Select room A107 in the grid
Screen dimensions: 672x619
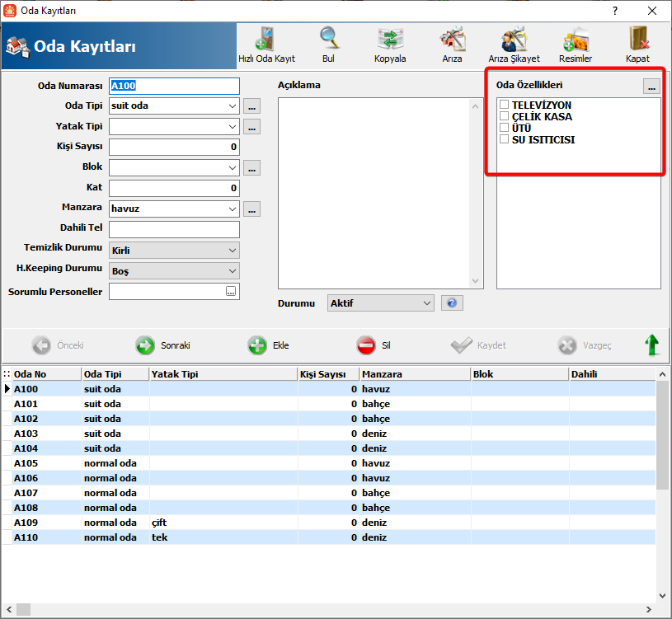[x=329, y=493]
